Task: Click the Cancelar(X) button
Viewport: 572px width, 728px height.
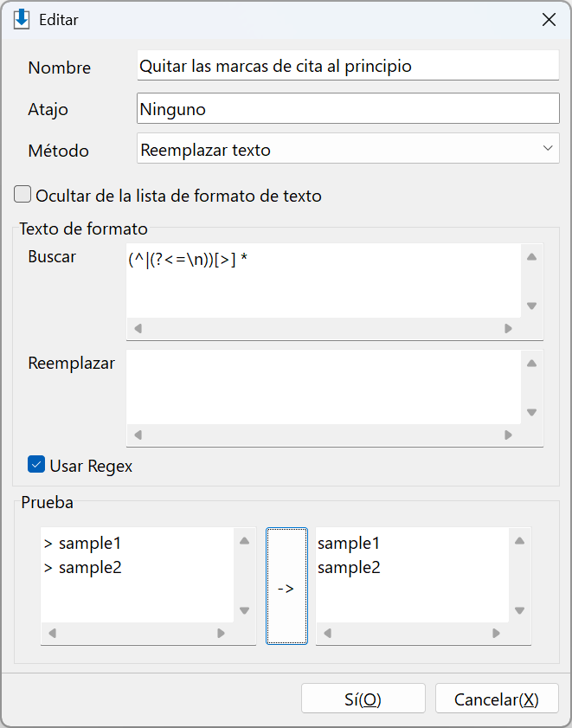Action: click(497, 699)
